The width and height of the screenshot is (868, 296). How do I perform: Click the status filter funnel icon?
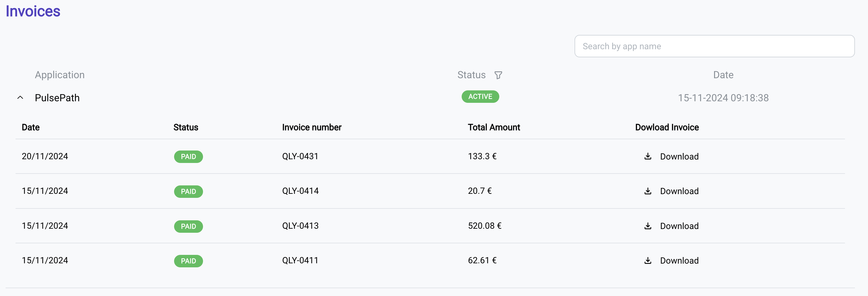[498, 75]
